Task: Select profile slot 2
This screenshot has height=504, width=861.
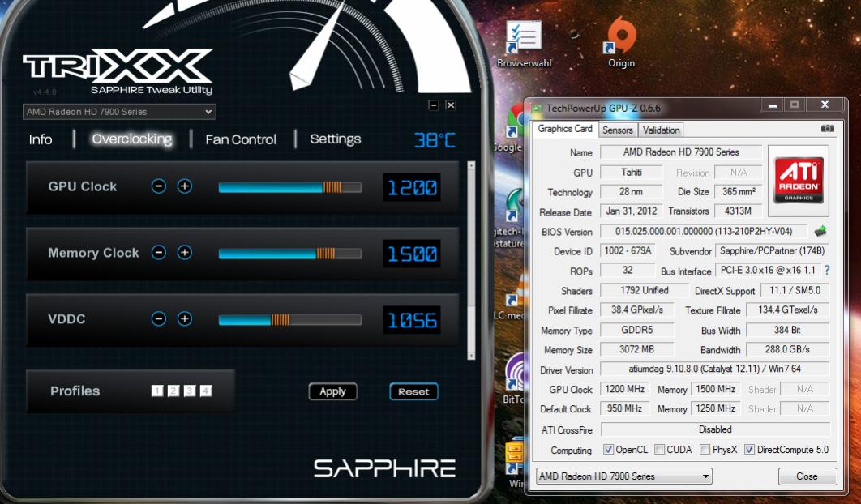Action: 173,391
